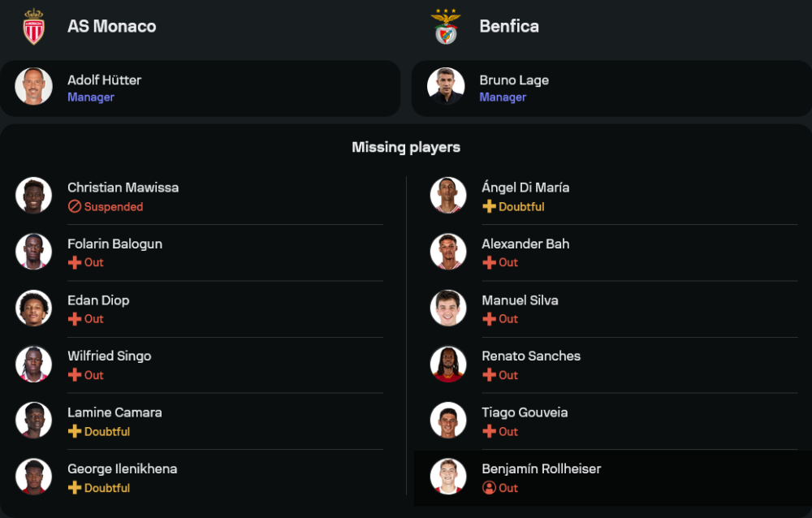812x518 pixels.
Task: Click the person status icon under Benjamín Rollheiser
Action: (x=489, y=488)
